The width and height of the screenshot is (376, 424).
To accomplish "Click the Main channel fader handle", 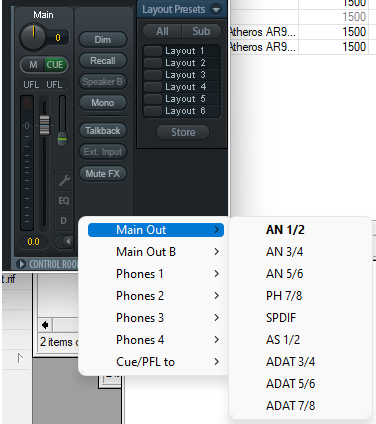I will 44,125.
